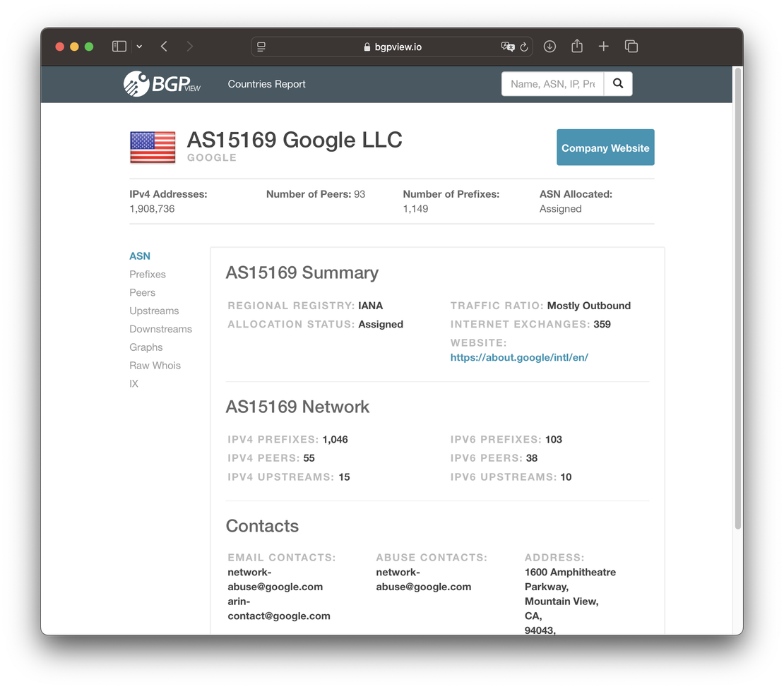Click the arin-contact@google.com email address
The image size is (784, 689).
point(278,608)
